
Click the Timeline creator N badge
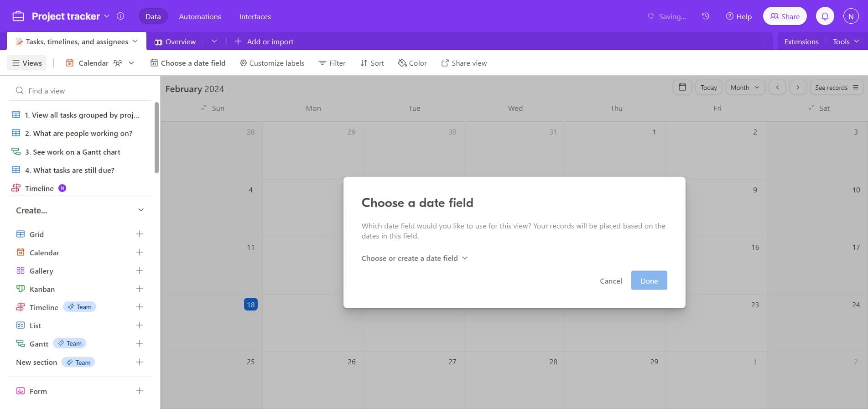[x=62, y=188]
